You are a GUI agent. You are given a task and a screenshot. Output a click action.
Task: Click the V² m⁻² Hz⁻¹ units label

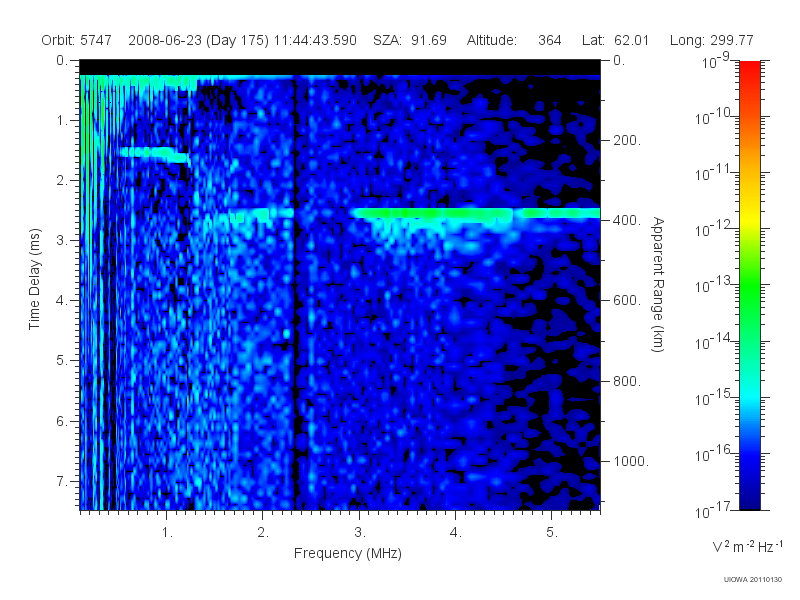[x=747, y=546]
